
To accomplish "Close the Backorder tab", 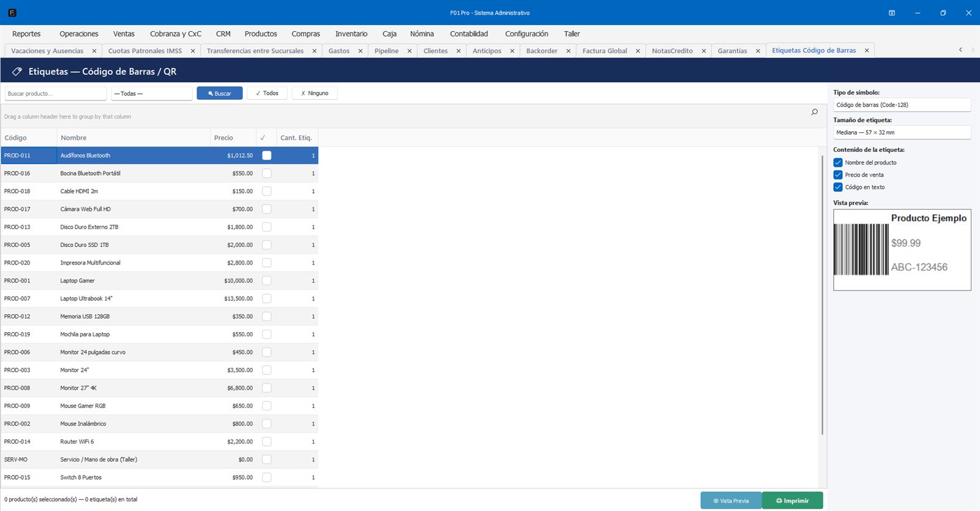I will click(x=568, y=51).
